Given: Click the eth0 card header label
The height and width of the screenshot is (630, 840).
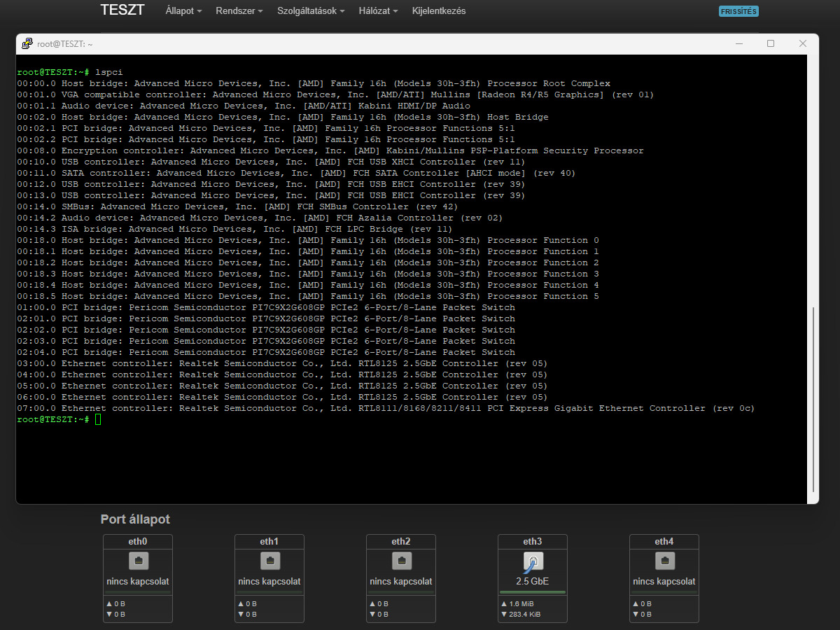Looking at the screenshot, I should 138,542.
